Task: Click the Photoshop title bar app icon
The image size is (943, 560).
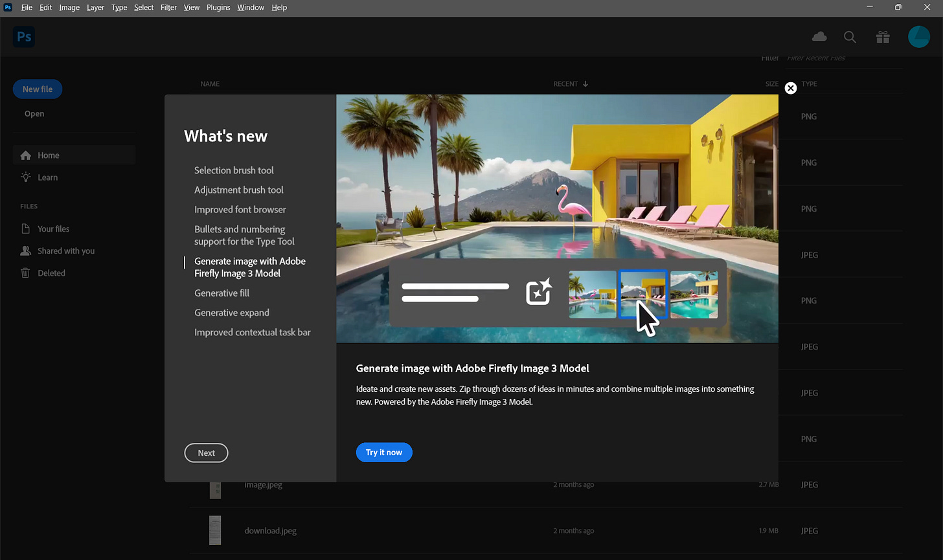Action: click(8, 7)
